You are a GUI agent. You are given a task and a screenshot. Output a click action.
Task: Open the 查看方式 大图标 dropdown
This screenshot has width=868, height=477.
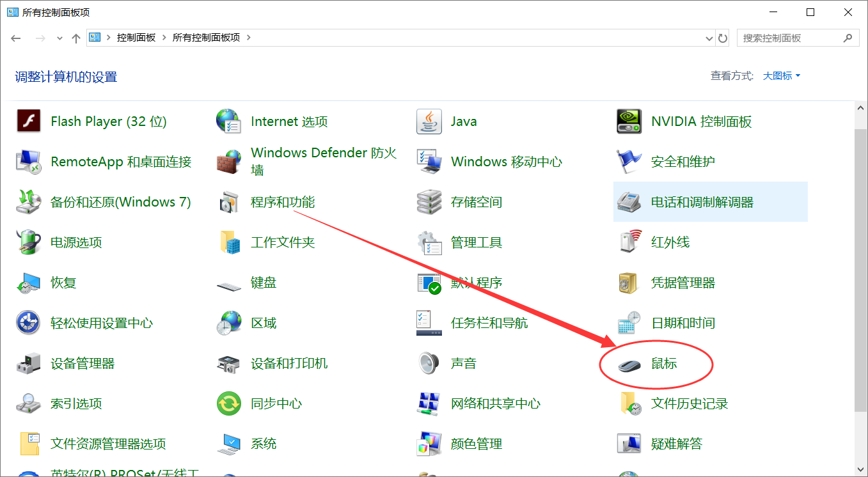pos(781,76)
